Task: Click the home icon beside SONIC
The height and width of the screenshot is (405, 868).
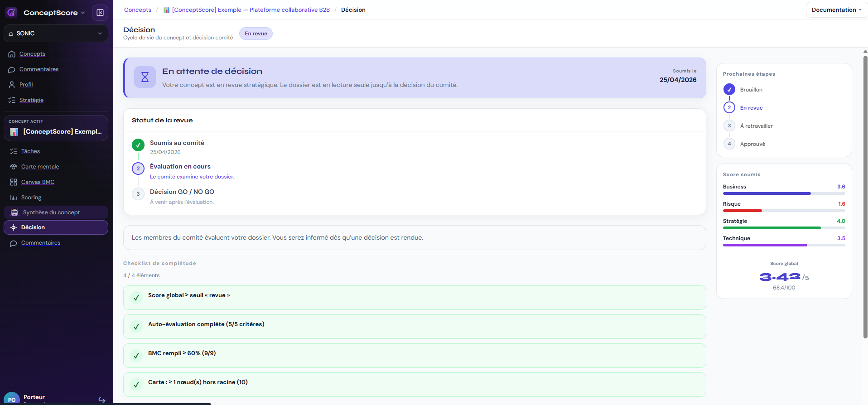Action: (11, 34)
